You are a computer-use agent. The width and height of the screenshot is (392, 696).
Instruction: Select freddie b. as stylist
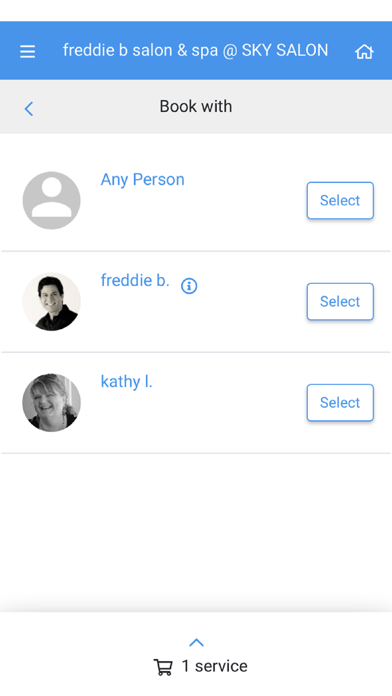tap(340, 301)
